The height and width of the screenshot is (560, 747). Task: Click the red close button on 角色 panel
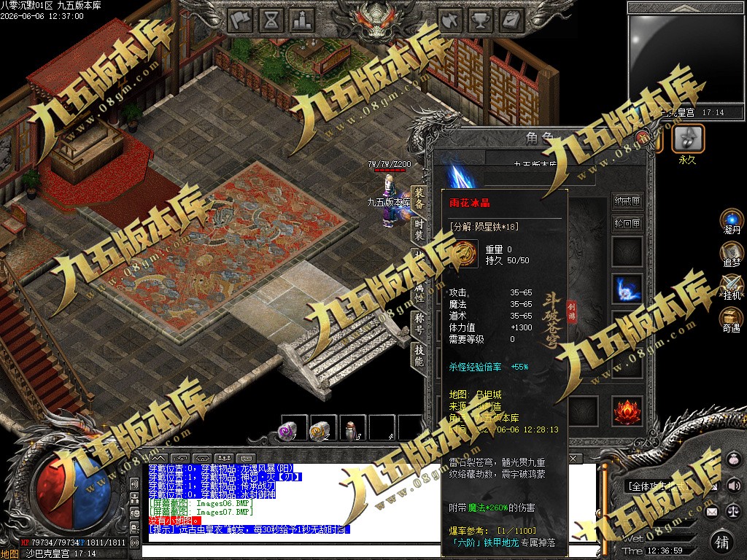(x=643, y=137)
